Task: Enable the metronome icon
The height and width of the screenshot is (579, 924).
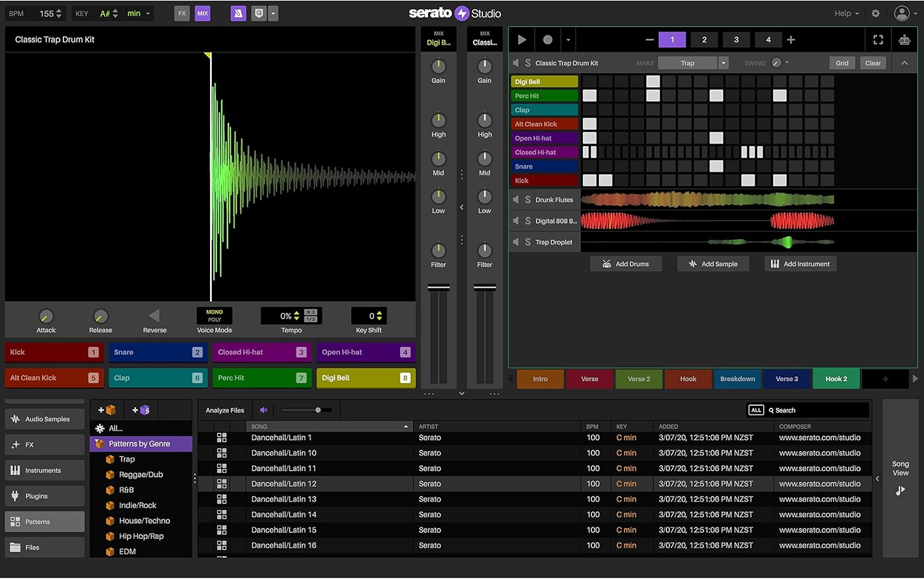Action: tap(238, 13)
